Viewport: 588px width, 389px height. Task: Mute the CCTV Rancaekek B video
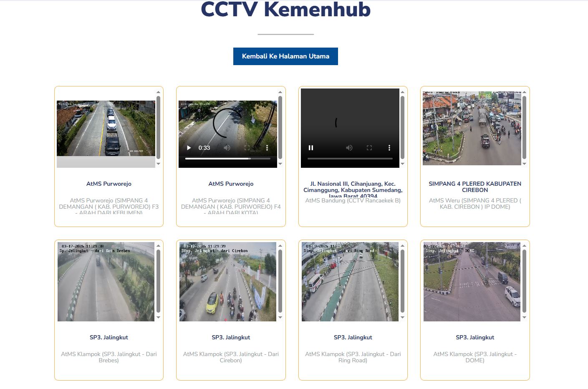[349, 148]
